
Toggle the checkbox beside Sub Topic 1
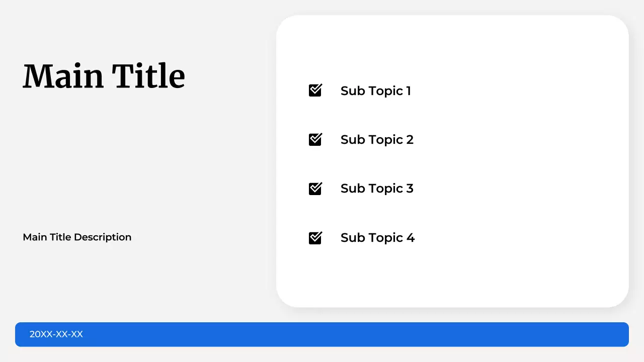(x=315, y=90)
